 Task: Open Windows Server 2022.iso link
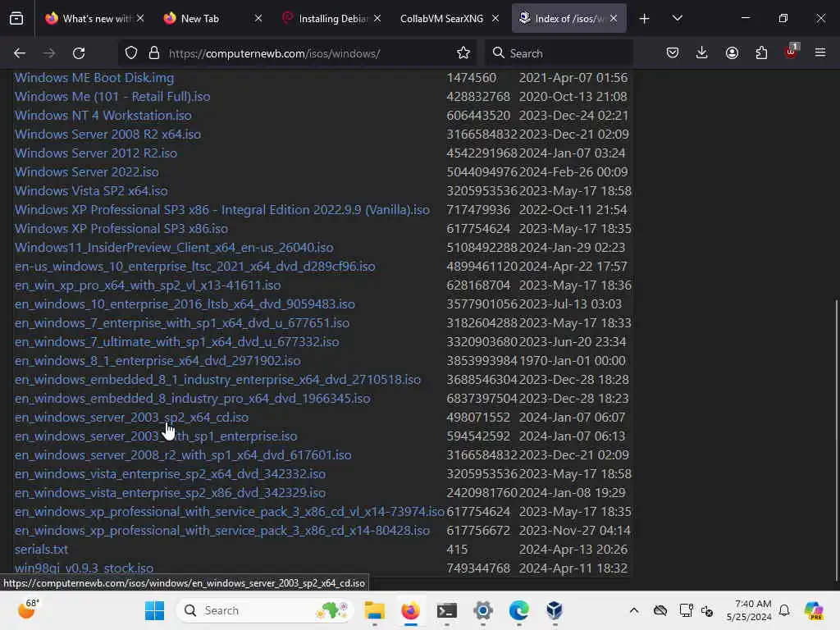pyautogui.click(x=87, y=172)
